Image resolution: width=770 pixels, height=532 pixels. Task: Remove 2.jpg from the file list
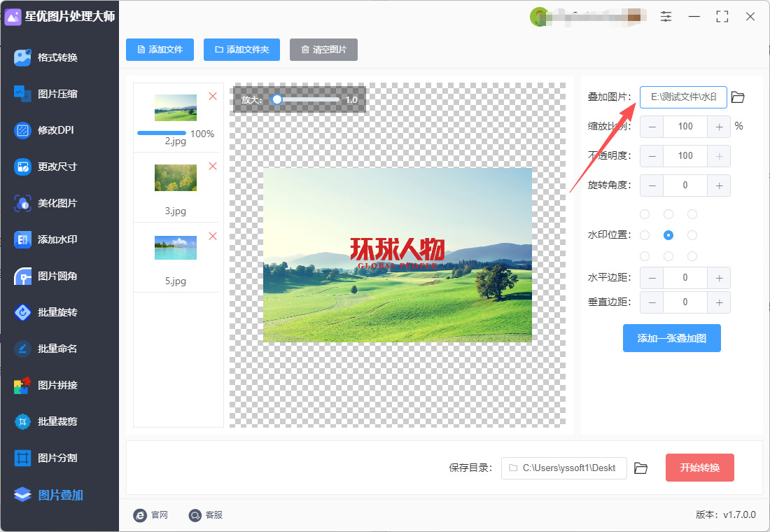213,97
